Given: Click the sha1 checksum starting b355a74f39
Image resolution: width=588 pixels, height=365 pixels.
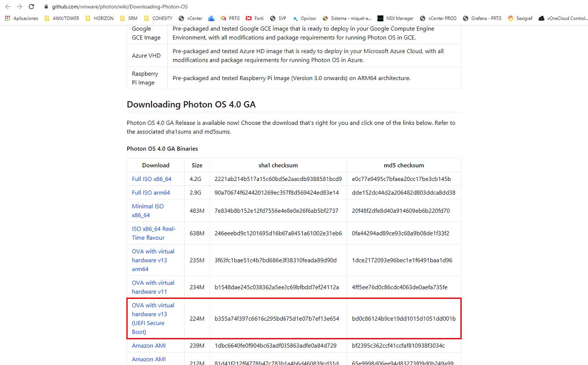Looking at the screenshot, I should (277, 318).
